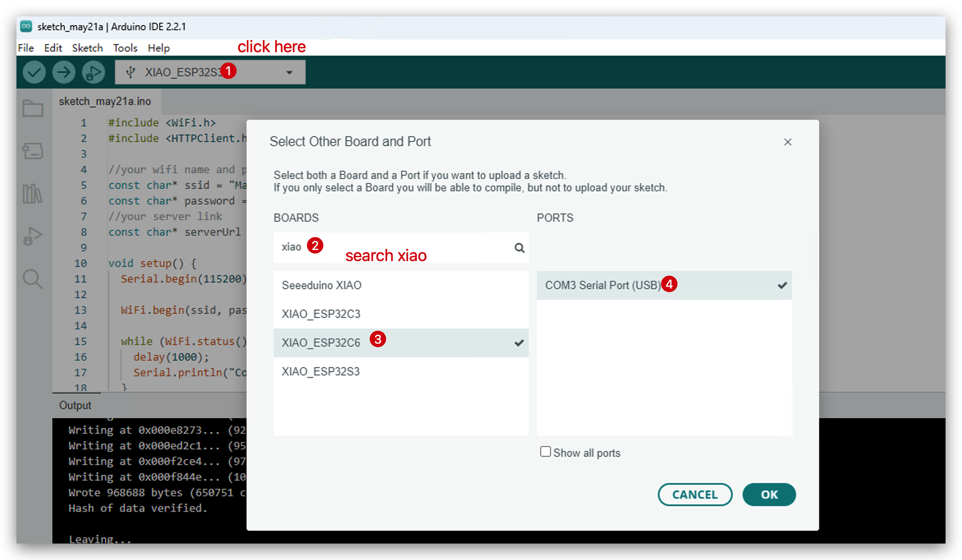This screenshot has width=962, height=560.
Task: Click the USB icon in the board selector
Action: click(x=130, y=72)
